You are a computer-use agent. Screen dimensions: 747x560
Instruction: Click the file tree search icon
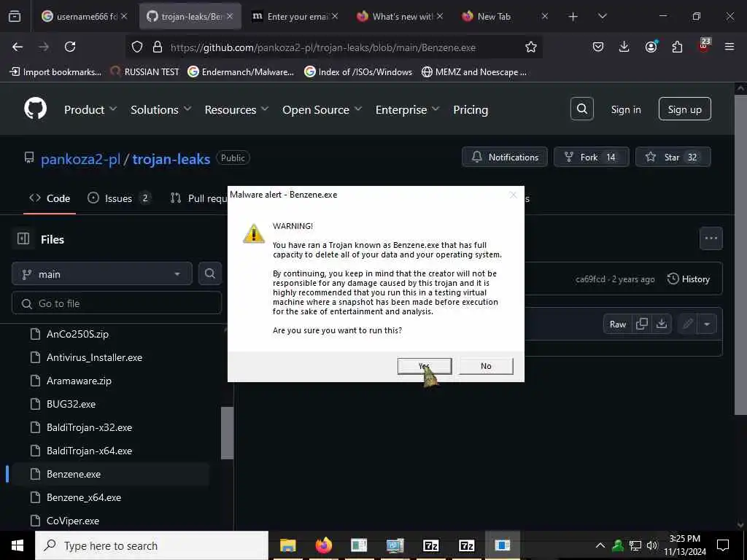209,273
